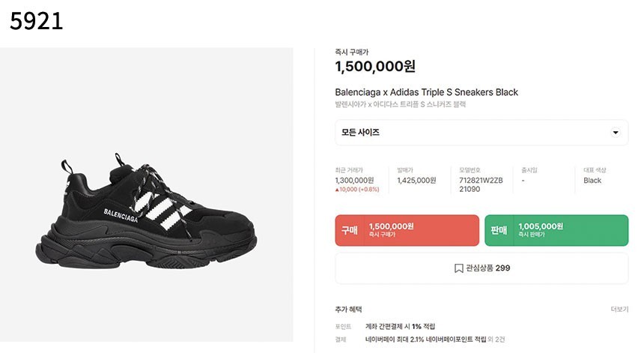Click the recent trade price 1,300,000원
This screenshot has height=353, width=644.
(354, 180)
